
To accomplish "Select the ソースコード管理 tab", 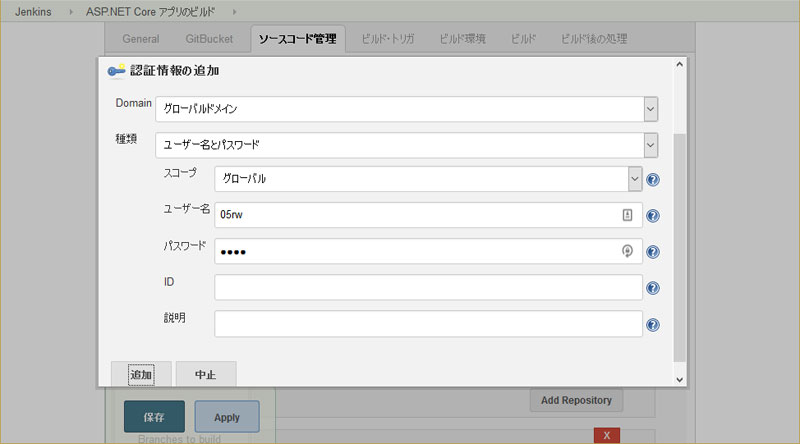I will [298, 39].
